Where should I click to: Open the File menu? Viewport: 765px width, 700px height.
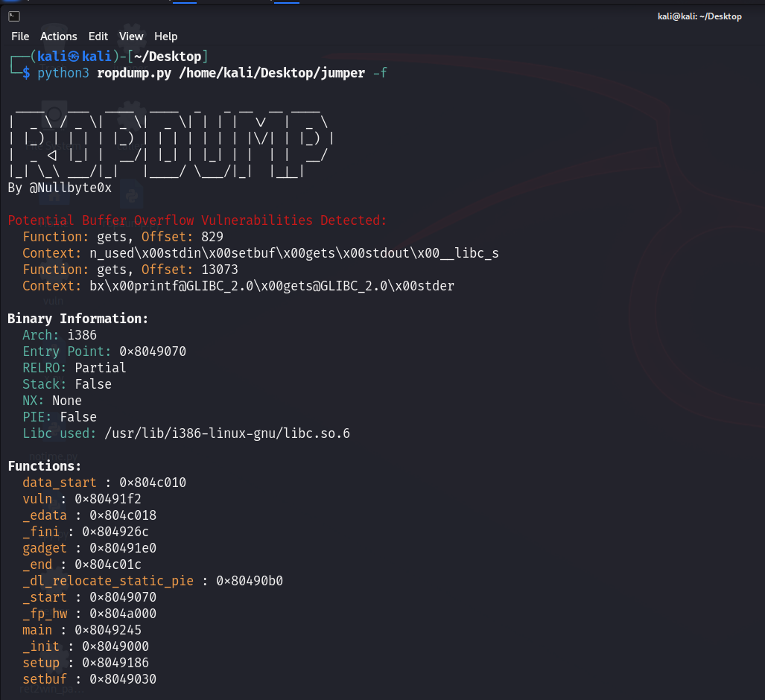pyautogui.click(x=20, y=36)
